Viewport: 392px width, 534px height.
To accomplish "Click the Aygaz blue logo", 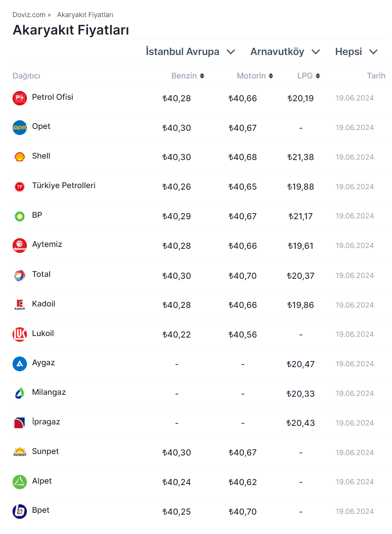I will pos(20,364).
